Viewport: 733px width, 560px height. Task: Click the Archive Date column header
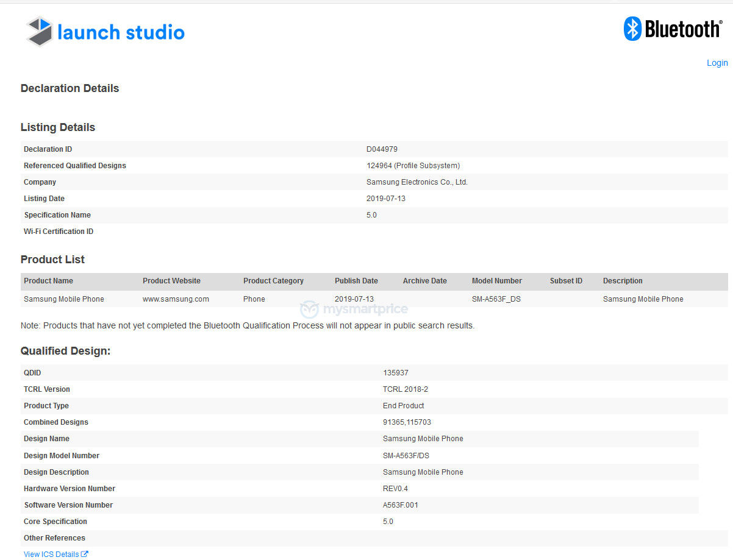[424, 281]
